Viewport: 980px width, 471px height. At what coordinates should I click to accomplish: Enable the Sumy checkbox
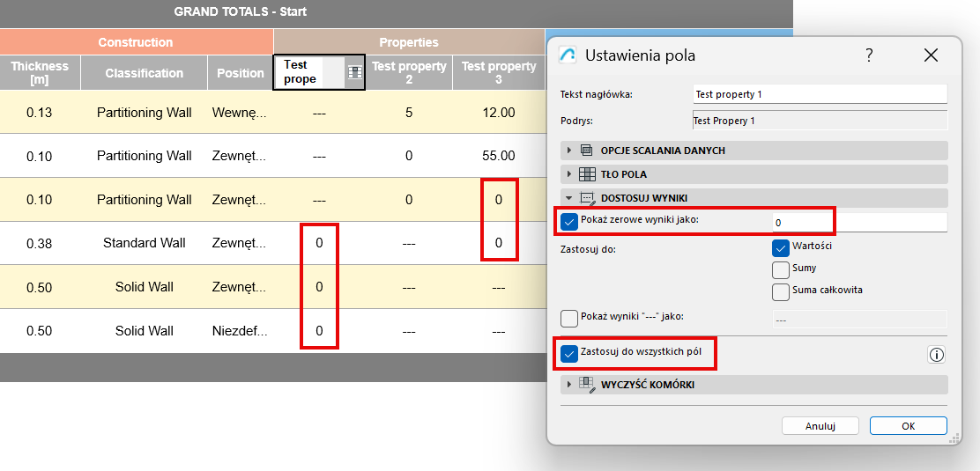coord(781,270)
